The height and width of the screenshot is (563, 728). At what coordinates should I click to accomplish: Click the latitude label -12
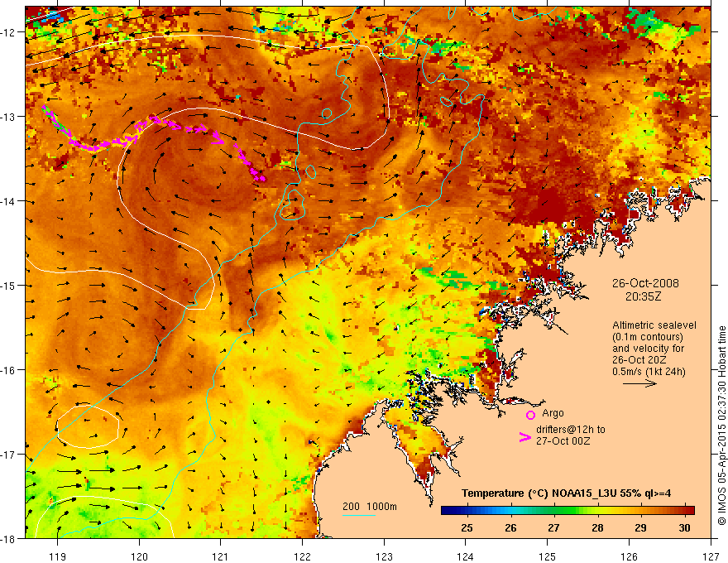pos(9,32)
